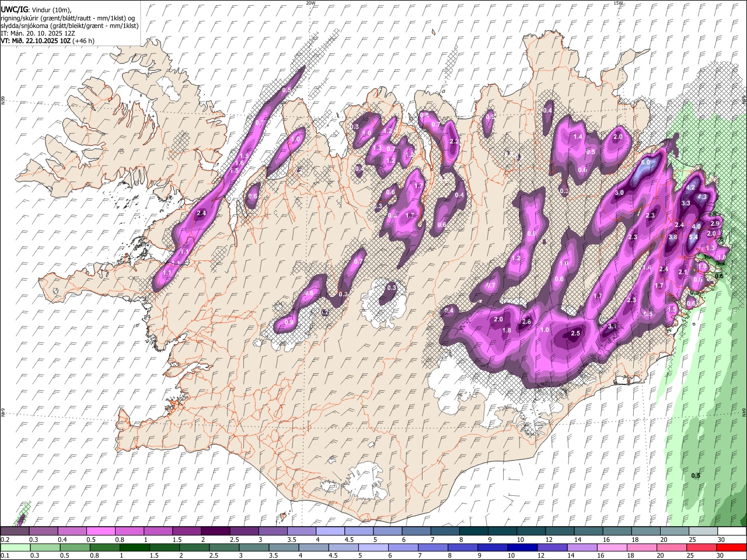Click the 'slydda/snjókoma' description line
This screenshot has width=747, height=560.
[x=69, y=26]
